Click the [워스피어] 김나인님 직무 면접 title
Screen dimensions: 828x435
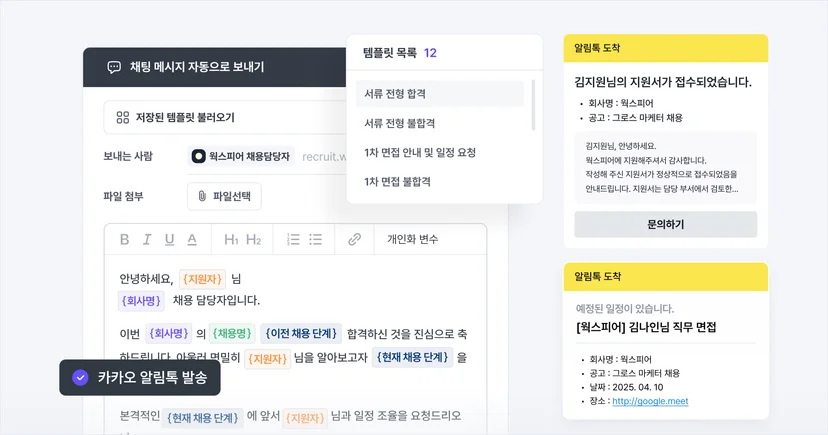(x=646, y=327)
